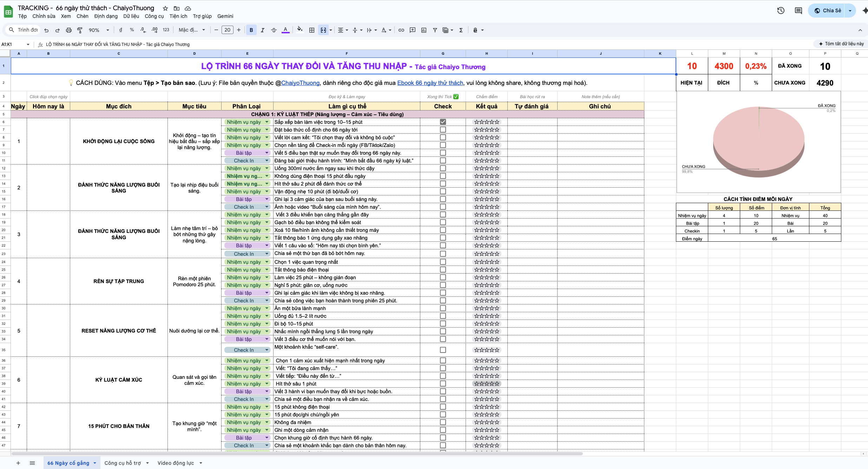Check the 'Uống 300ml nước ấm' checkbox

443,168
